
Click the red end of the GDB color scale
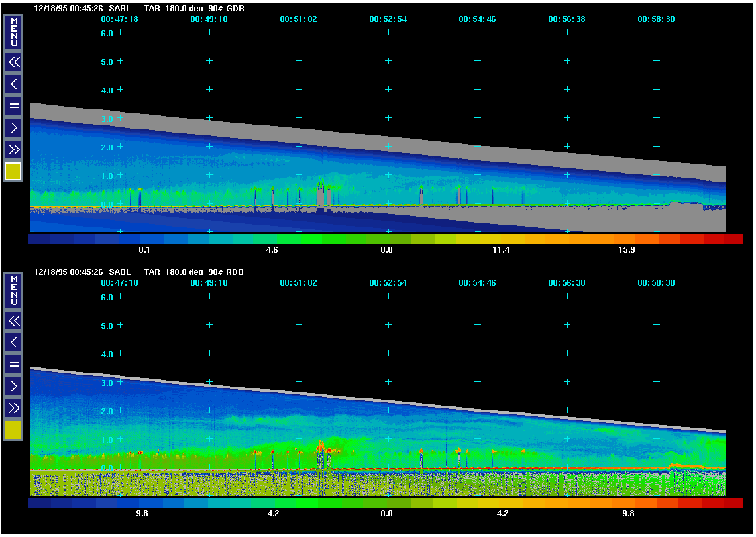click(731, 239)
